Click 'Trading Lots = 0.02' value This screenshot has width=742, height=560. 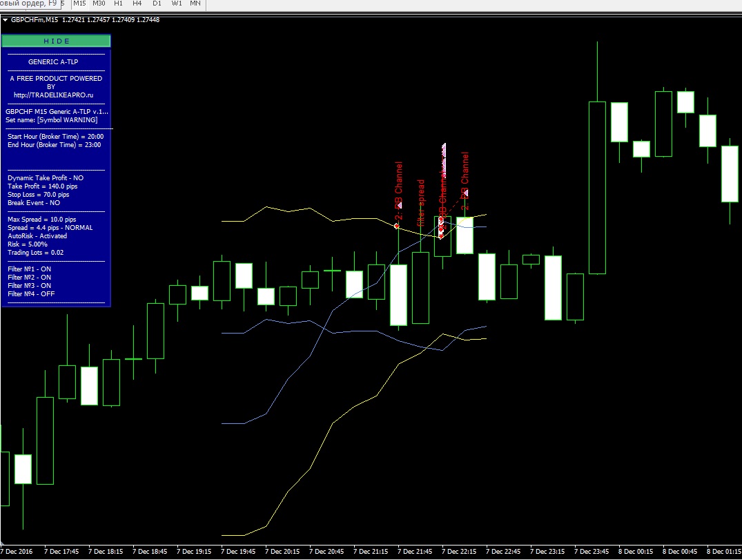(x=35, y=253)
